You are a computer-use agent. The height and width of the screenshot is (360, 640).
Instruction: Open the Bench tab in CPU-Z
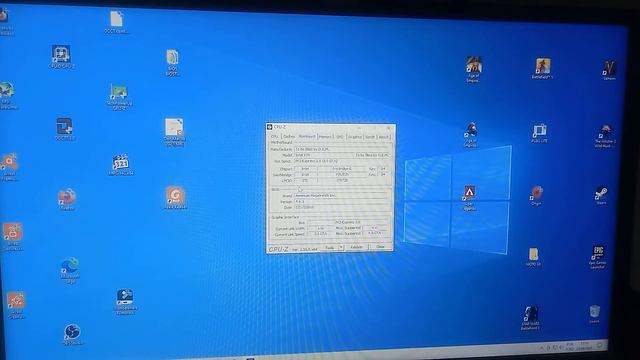pyautogui.click(x=370, y=137)
